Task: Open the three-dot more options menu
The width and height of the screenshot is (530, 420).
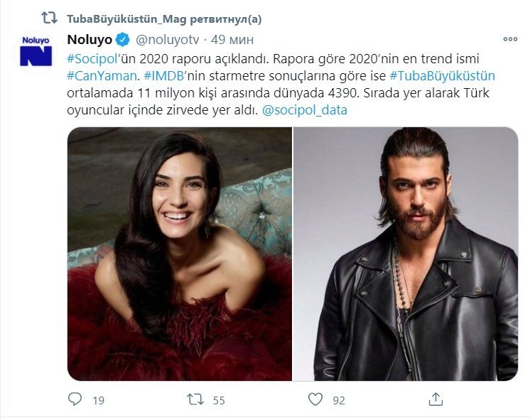Action: 510,39
